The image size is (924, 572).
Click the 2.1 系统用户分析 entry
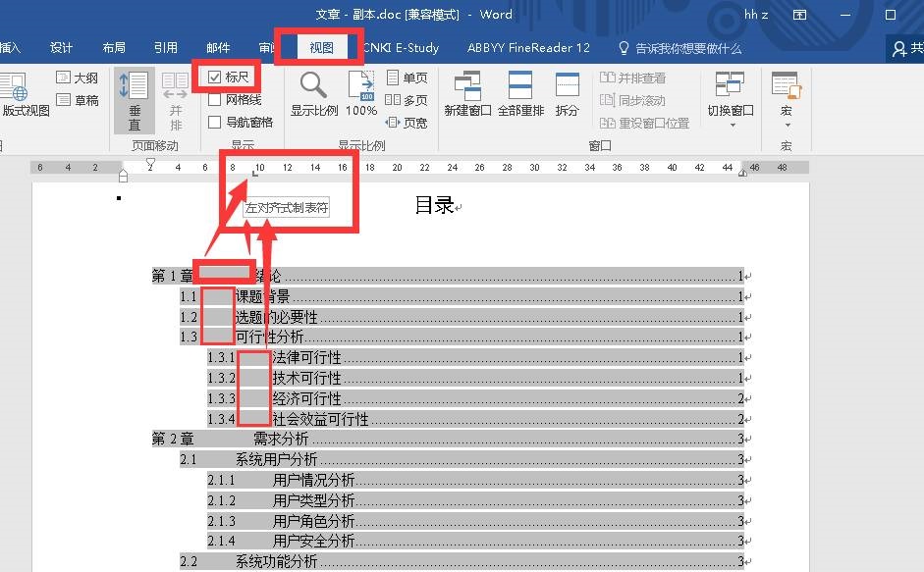pos(462,459)
